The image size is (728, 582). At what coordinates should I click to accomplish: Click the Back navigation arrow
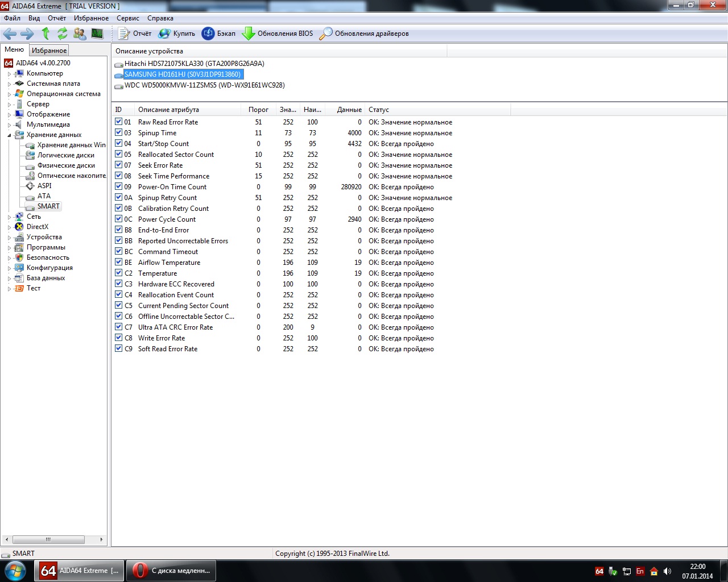click(x=10, y=34)
